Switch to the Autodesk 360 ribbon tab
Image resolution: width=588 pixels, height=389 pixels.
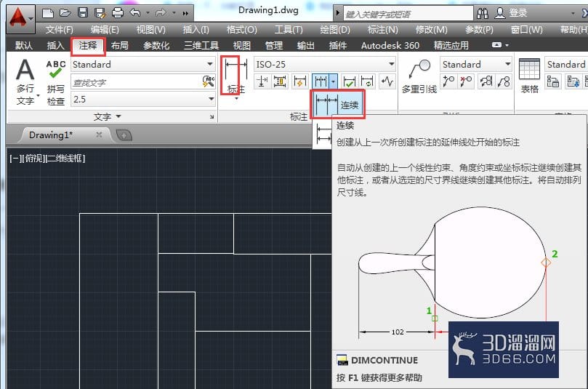[390, 45]
